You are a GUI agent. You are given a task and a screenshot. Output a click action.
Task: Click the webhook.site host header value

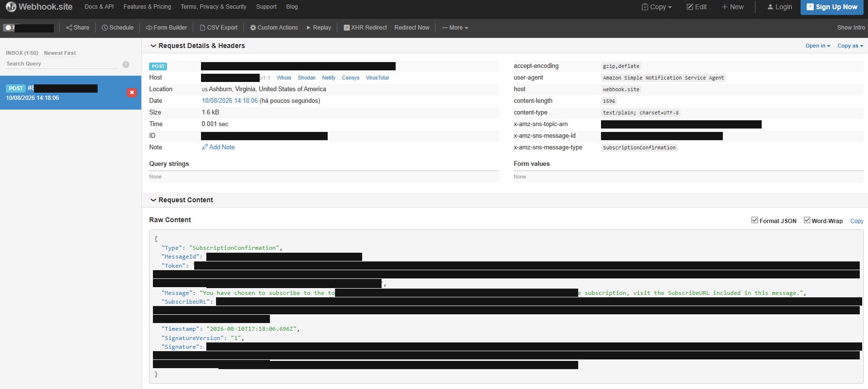621,89
